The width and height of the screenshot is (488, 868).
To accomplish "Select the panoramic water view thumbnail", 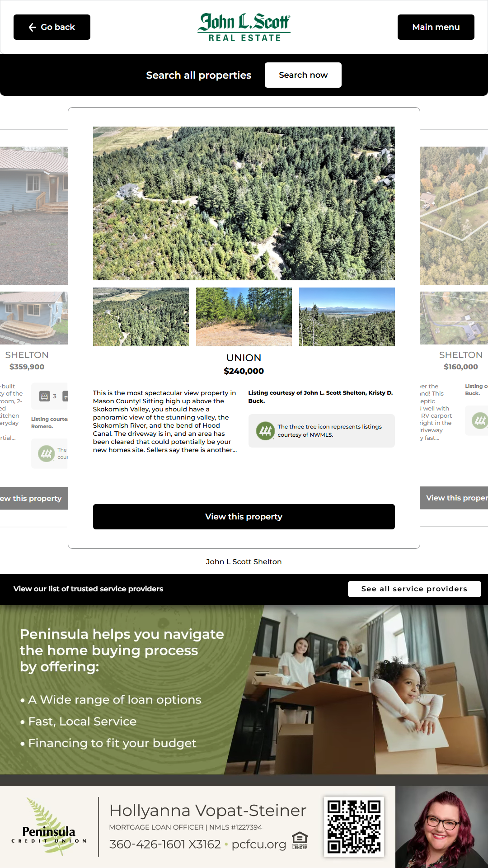I will (x=347, y=317).
